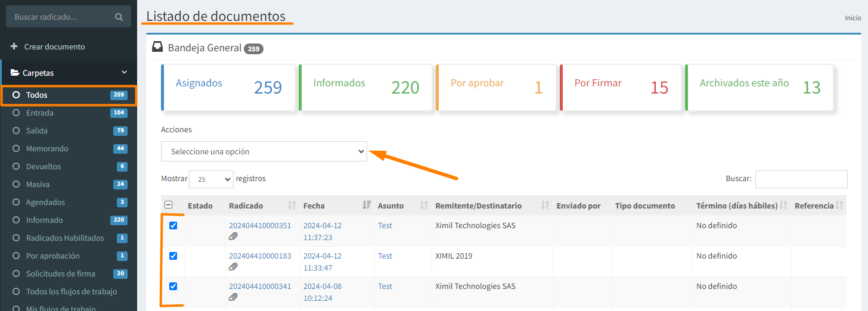Screen dimensions: 868x311
Task: Click date link 2024-04-12 11:33:47
Action: click(x=323, y=262)
